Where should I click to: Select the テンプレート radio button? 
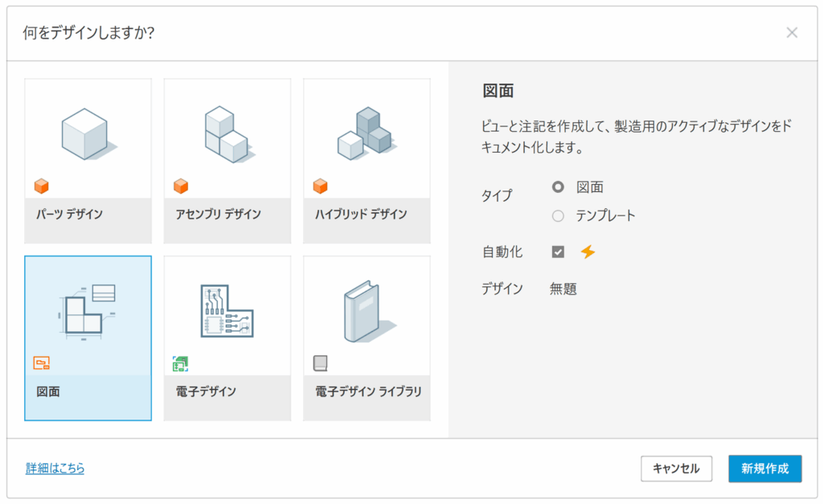point(558,215)
